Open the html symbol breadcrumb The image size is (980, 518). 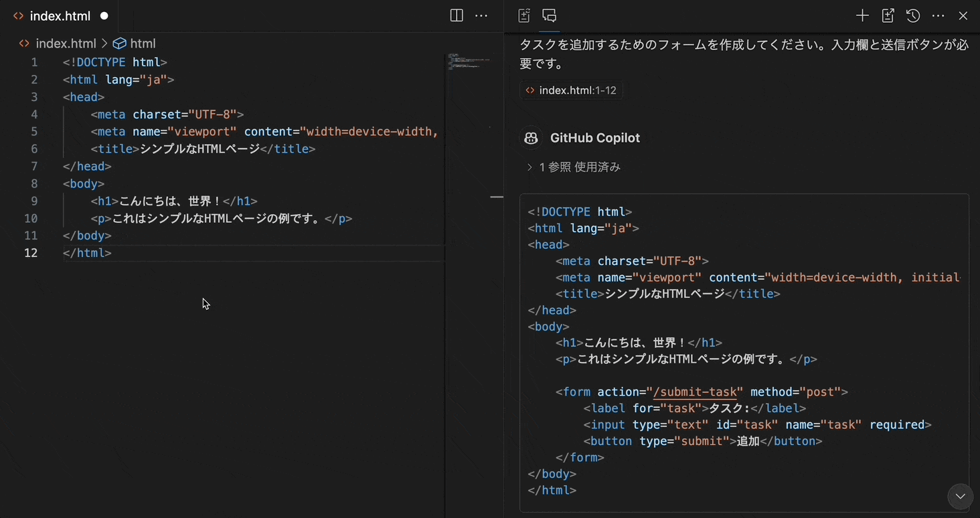143,44
